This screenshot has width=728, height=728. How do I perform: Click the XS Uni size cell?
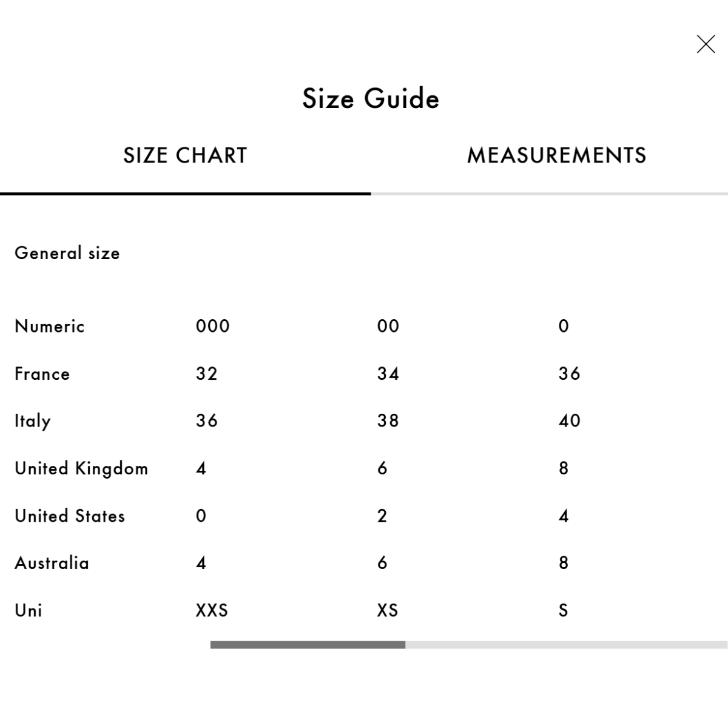[x=388, y=610]
